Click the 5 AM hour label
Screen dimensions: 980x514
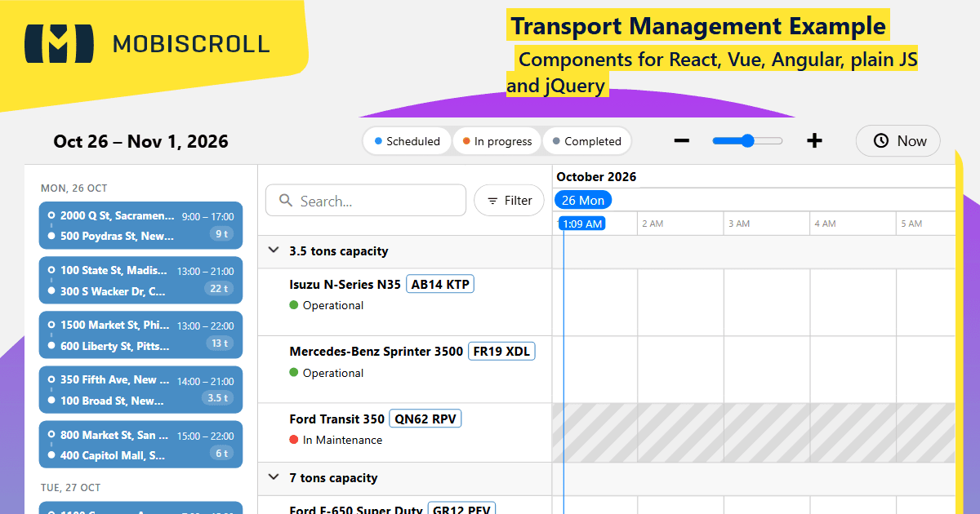(x=911, y=224)
